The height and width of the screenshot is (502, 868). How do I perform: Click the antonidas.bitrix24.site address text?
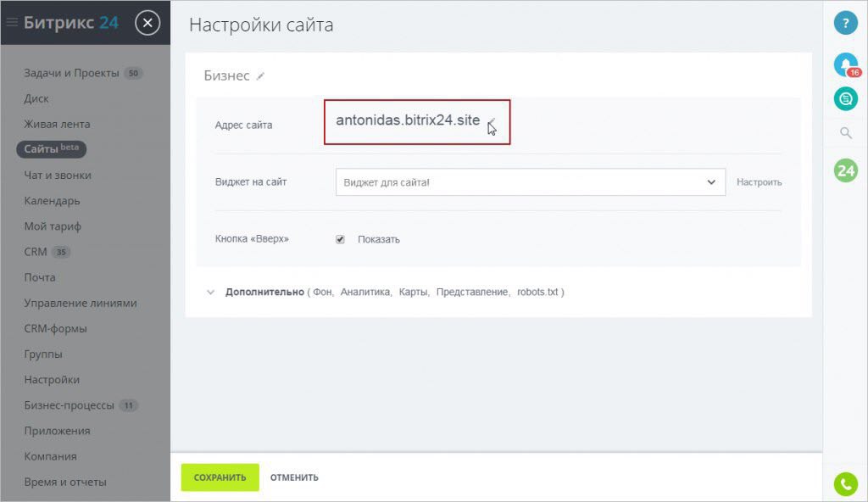click(x=408, y=120)
